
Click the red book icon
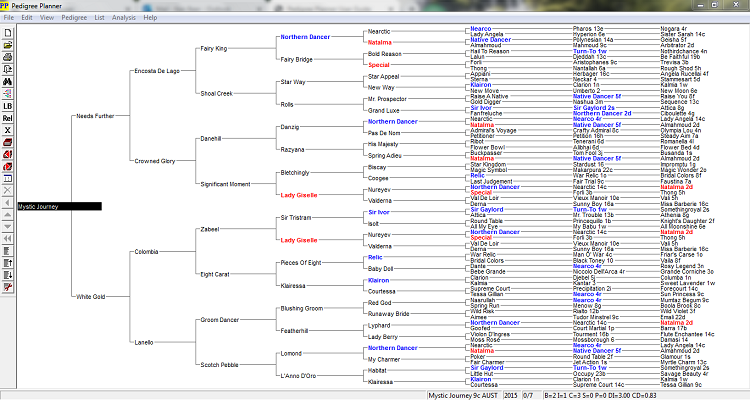(7, 143)
